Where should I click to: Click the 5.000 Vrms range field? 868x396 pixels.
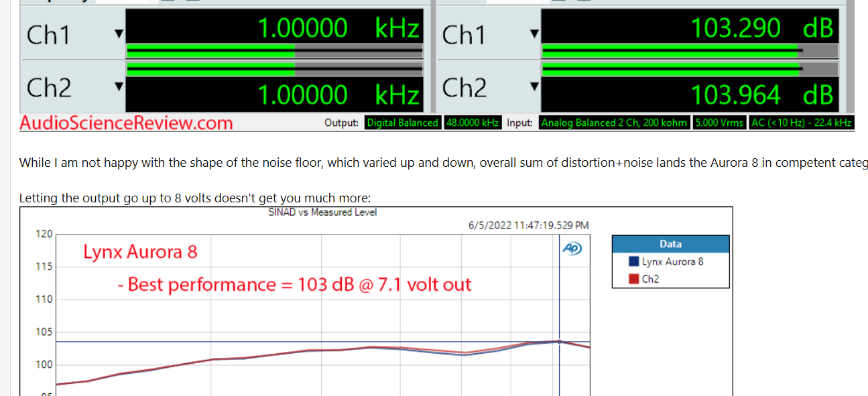720,123
